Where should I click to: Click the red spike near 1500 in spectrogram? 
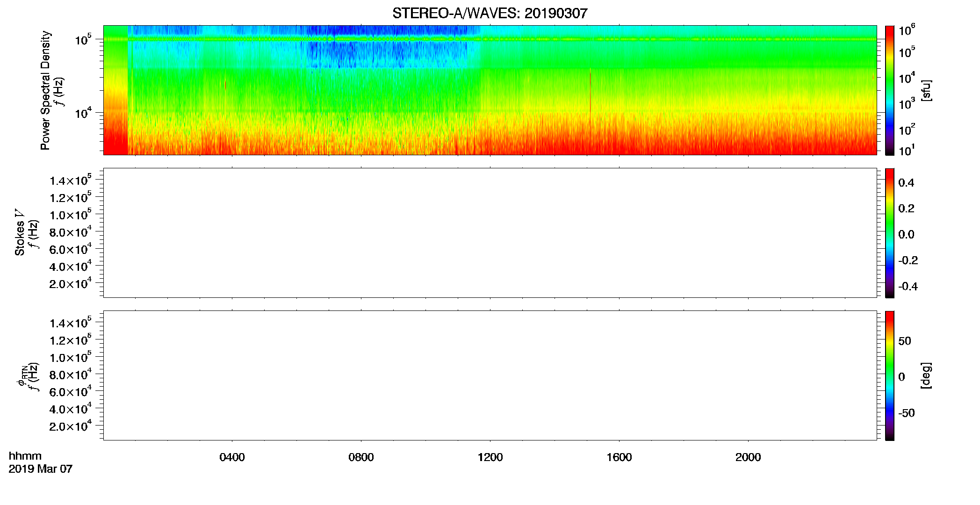[x=590, y=91]
